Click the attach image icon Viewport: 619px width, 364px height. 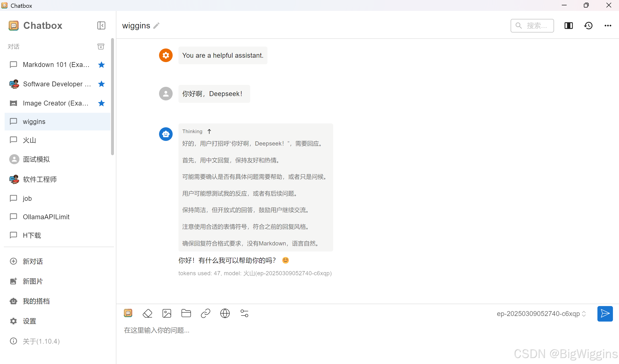[x=167, y=313]
